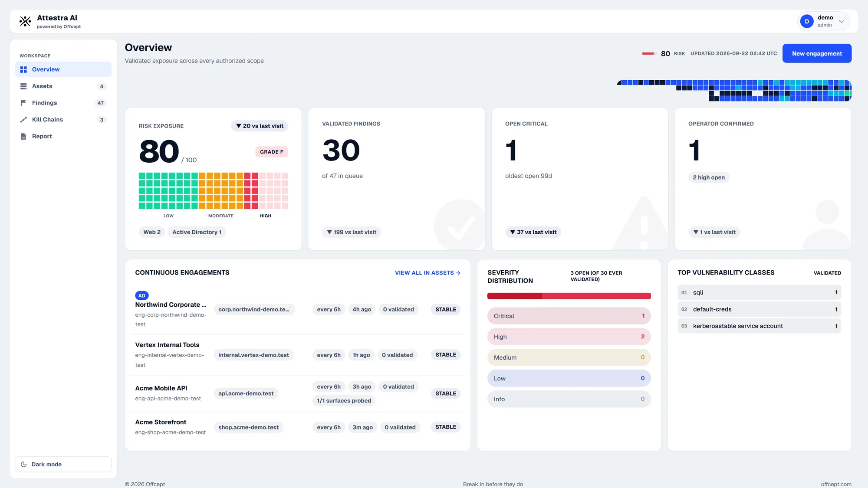Click the Web 2 chip in Risk Exposure
This screenshot has height=488, width=868.
pyautogui.click(x=152, y=232)
